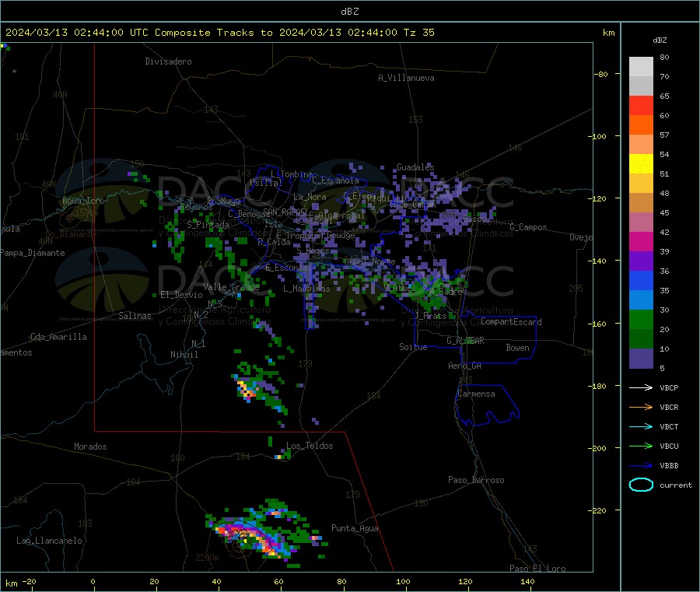Select the magenta 39-42 dBZ color band
Viewport: 700px width, 592px height.
[x=641, y=241]
